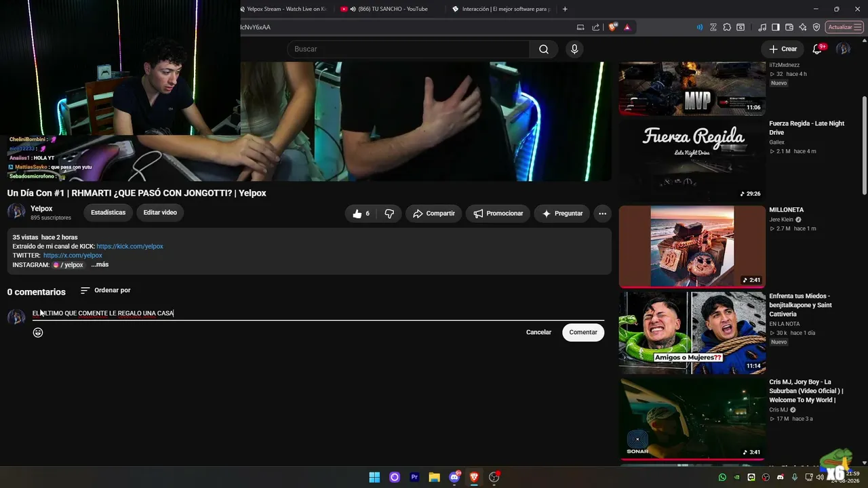Click the Compartir button
Viewport: 868px width, 488px height.
click(x=433, y=213)
